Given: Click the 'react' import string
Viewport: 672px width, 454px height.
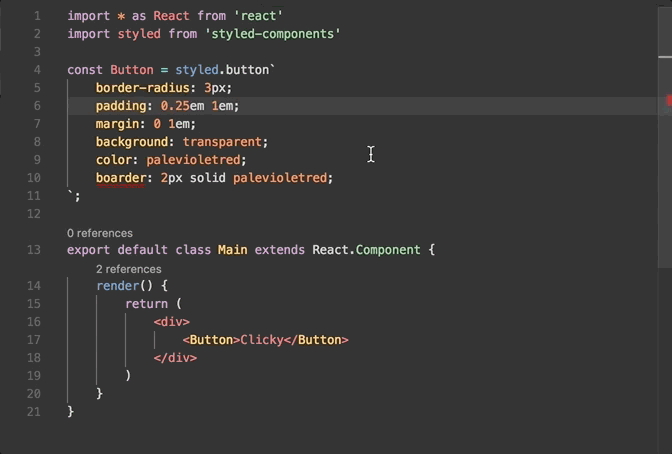Looking at the screenshot, I should 258,16.
